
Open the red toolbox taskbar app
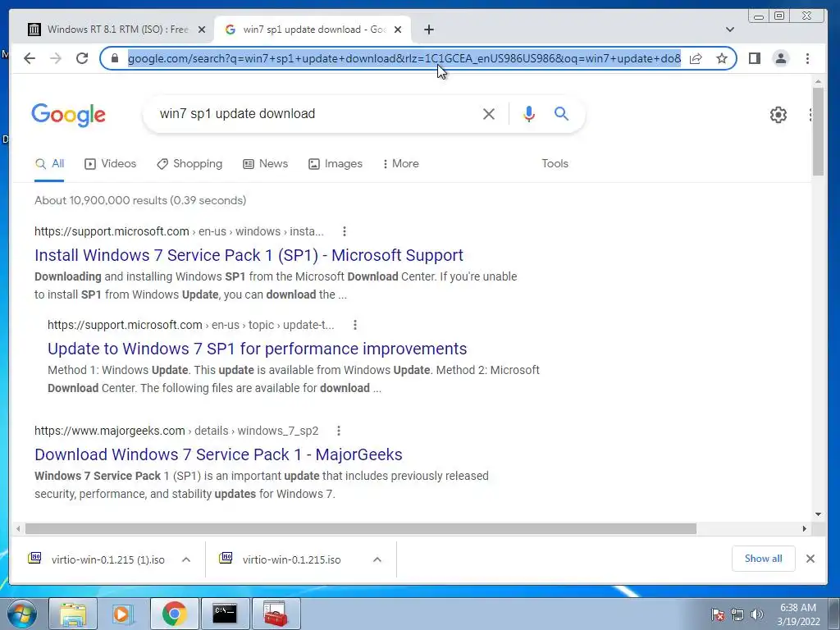[x=276, y=614]
